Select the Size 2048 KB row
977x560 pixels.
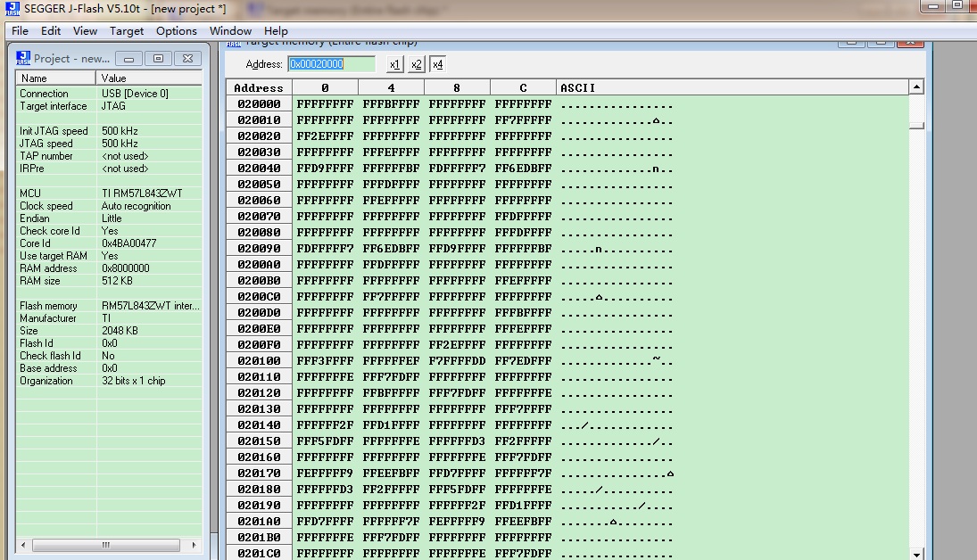point(109,330)
